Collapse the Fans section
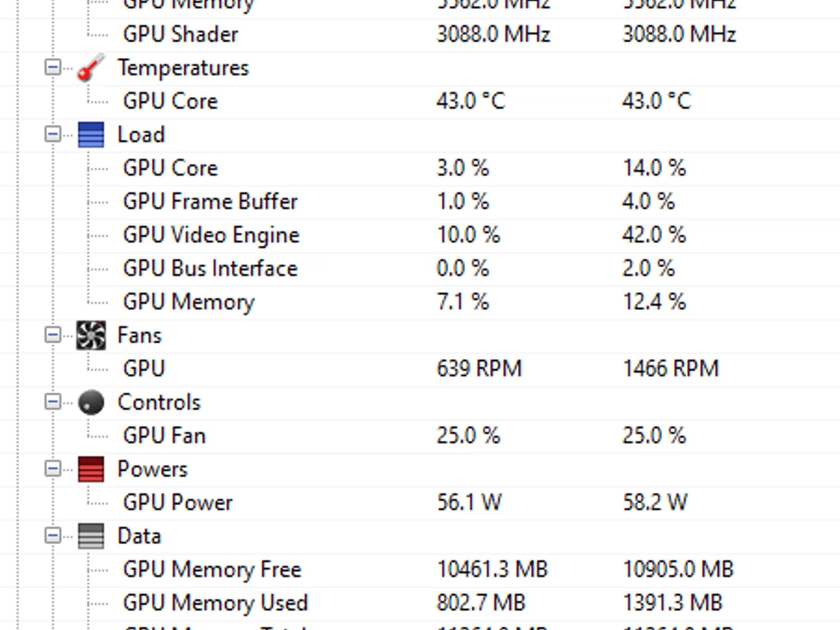Viewport: 840px width, 630px height. (52, 336)
